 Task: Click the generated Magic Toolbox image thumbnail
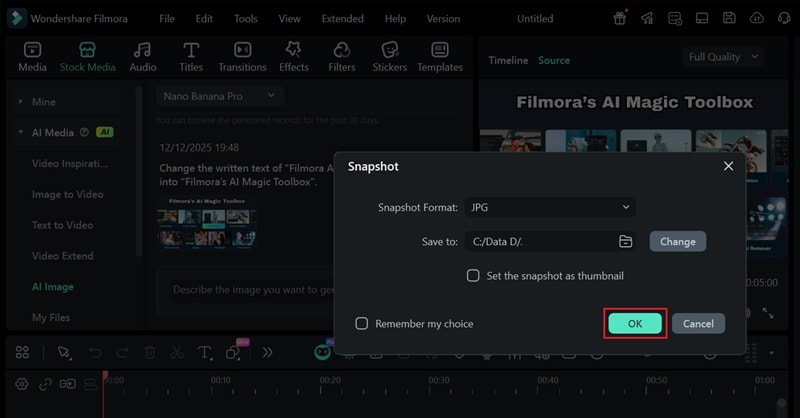(207, 223)
